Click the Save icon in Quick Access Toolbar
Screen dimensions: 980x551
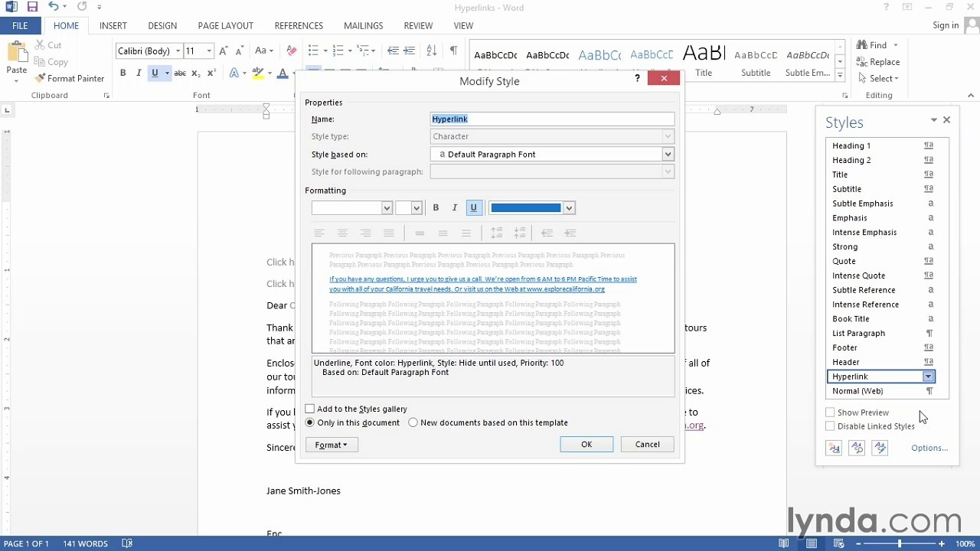pyautogui.click(x=32, y=7)
